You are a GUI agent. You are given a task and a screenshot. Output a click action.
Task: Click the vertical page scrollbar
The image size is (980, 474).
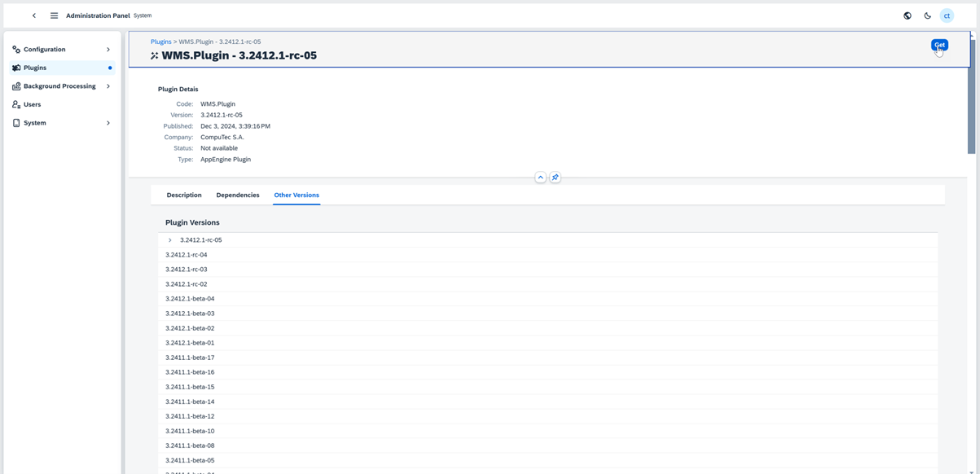(971, 98)
